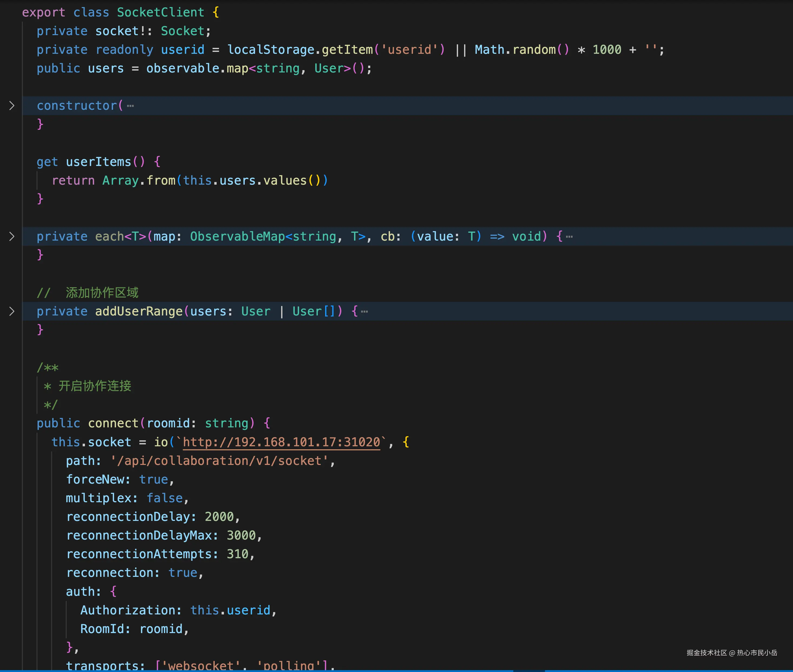Click the multiplex false value
Screen dimensions: 793x672
pos(165,498)
